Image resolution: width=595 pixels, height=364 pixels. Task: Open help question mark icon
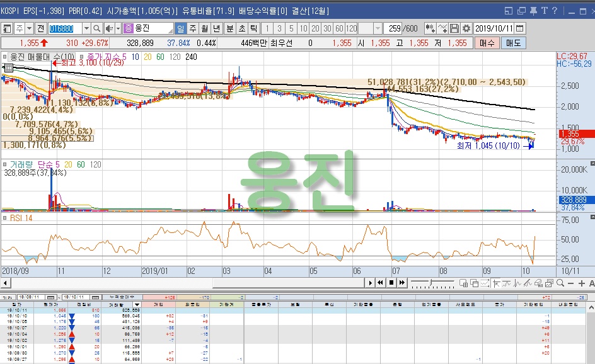pyautogui.click(x=555, y=11)
